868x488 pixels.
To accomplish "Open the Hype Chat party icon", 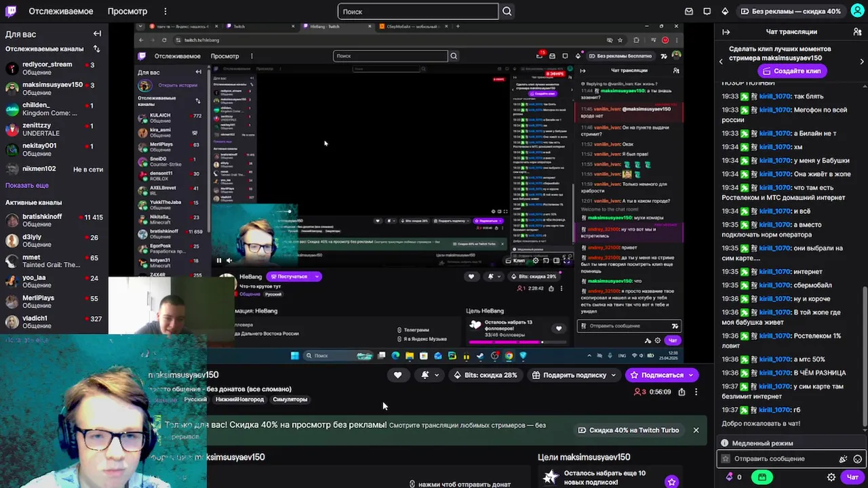I will coord(844,459).
